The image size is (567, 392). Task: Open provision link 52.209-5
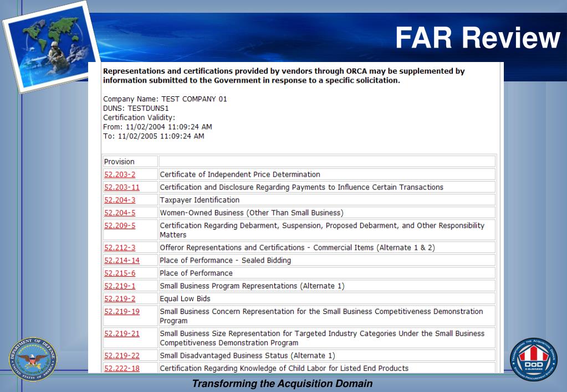(120, 225)
